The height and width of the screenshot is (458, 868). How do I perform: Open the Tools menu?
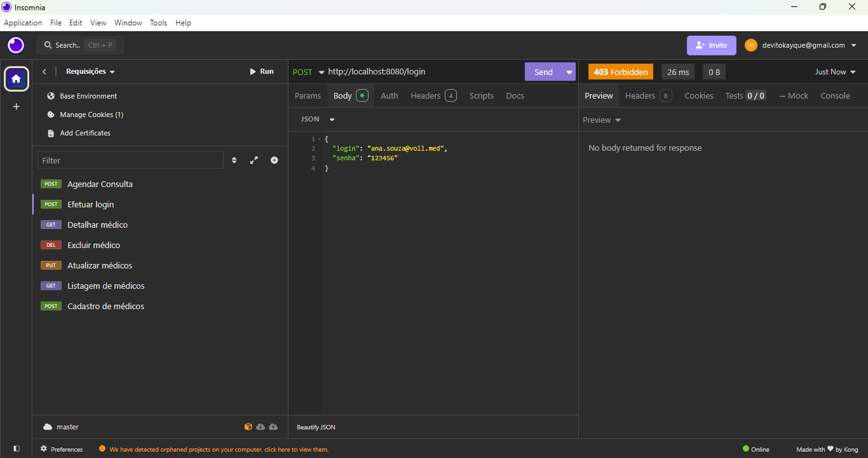(158, 23)
